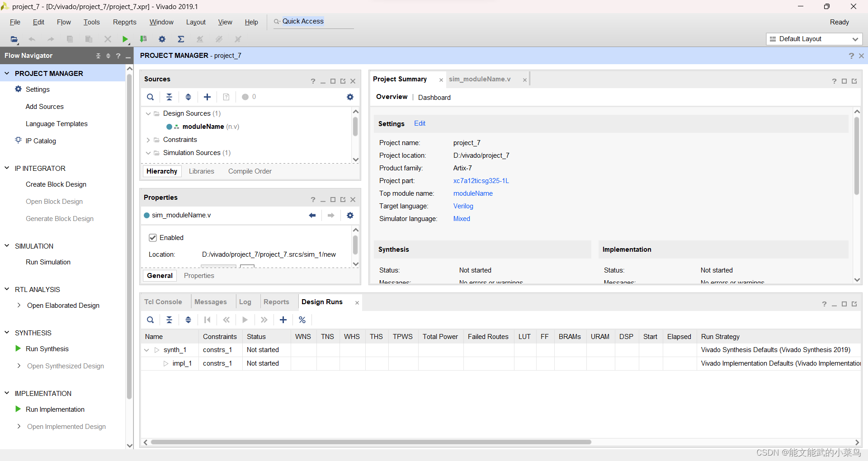The height and width of the screenshot is (461, 868).
Task: Click the Sigma report toolbar icon
Action: coord(181,39)
